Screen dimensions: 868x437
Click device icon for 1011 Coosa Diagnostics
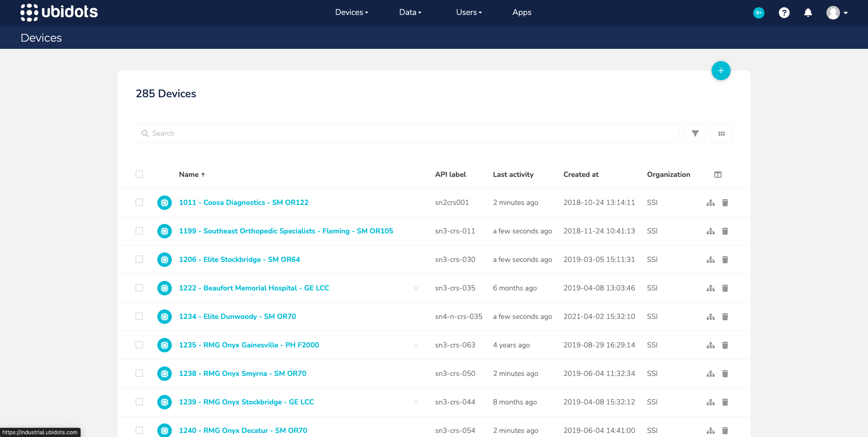165,203
